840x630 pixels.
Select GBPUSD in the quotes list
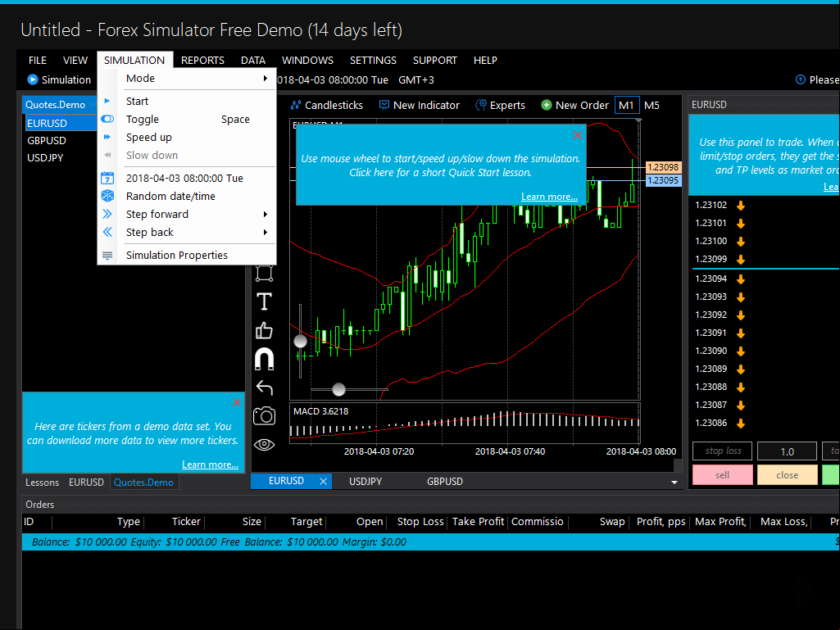pyautogui.click(x=47, y=140)
